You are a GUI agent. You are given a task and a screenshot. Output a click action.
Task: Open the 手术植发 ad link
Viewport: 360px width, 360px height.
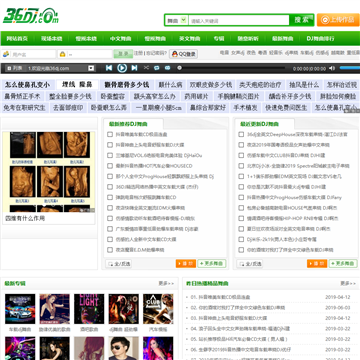[x=245, y=108]
